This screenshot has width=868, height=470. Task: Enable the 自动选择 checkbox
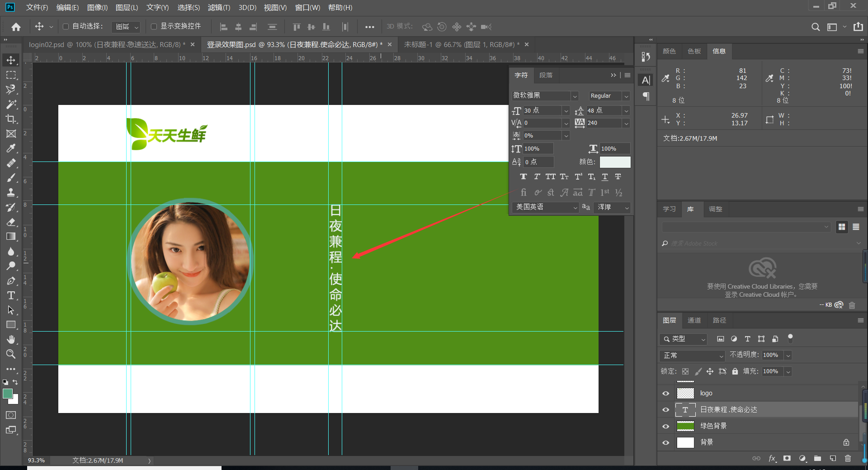(66, 27)
